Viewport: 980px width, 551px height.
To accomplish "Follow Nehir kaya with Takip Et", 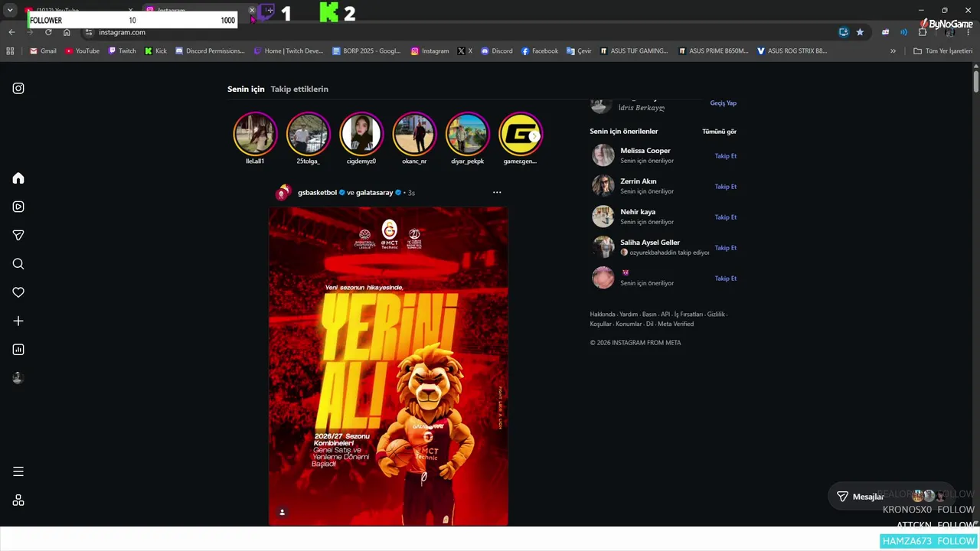I will (x=726, y=217).
